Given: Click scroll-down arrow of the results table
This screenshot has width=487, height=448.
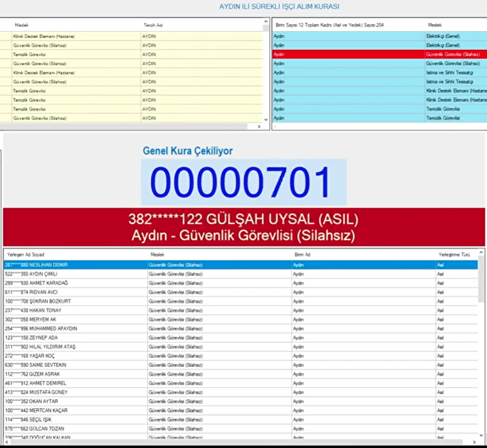Looking at the screenshot, I should (481, 435).
